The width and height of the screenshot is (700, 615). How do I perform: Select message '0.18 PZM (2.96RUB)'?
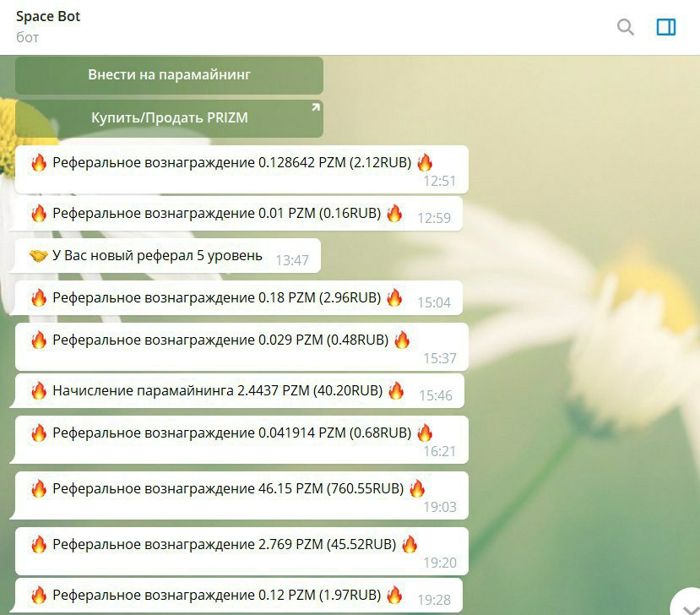coord(239,298)
